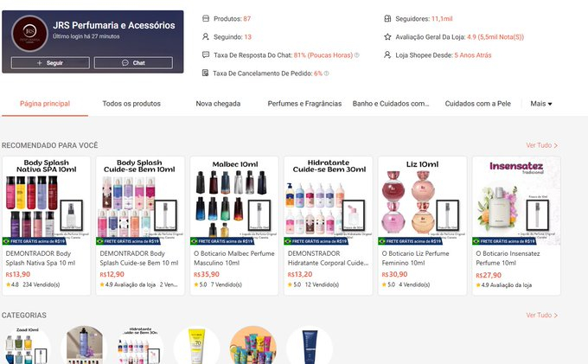Screen dimensions: 588x364
Task: Click the help icon beside cancellation rate
Action: pyautogui.click(x=326, y=73)
